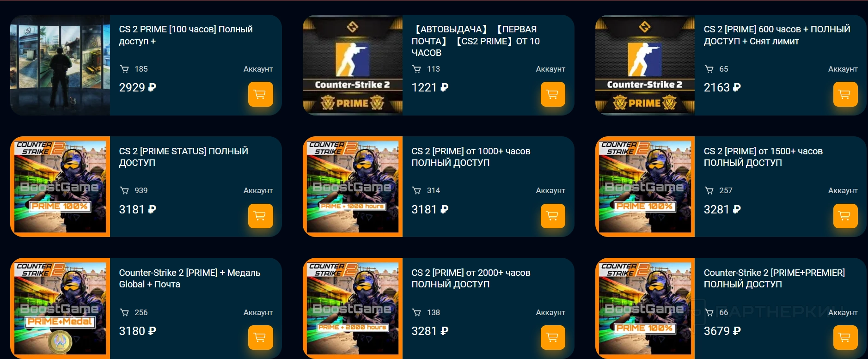Click the cart button on the 1221 ₽ listing
The height and width of the screenshot is (359, 868).
(553, 94)
